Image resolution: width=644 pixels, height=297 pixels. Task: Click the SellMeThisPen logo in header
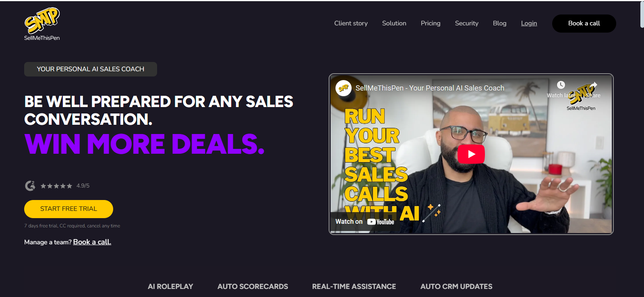click(x=42, y=24)
